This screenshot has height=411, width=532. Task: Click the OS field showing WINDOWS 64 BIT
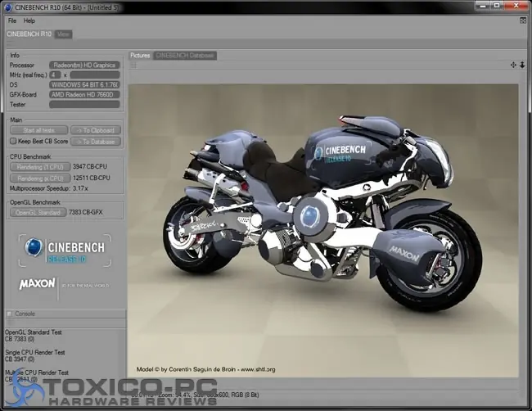pos(84,85)
